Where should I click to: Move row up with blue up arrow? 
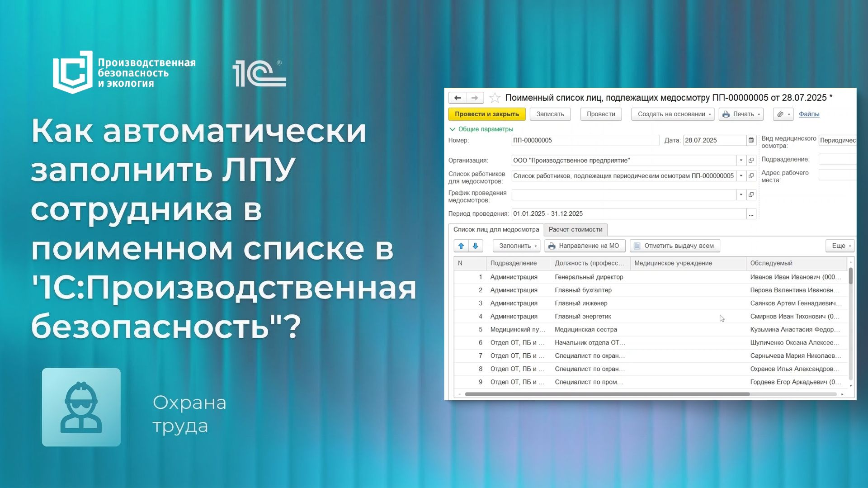coord(461,246)
